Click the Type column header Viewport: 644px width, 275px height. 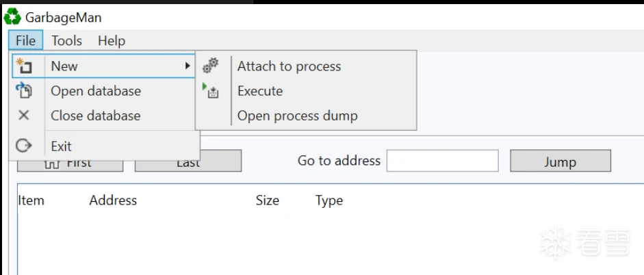[329, 200]
